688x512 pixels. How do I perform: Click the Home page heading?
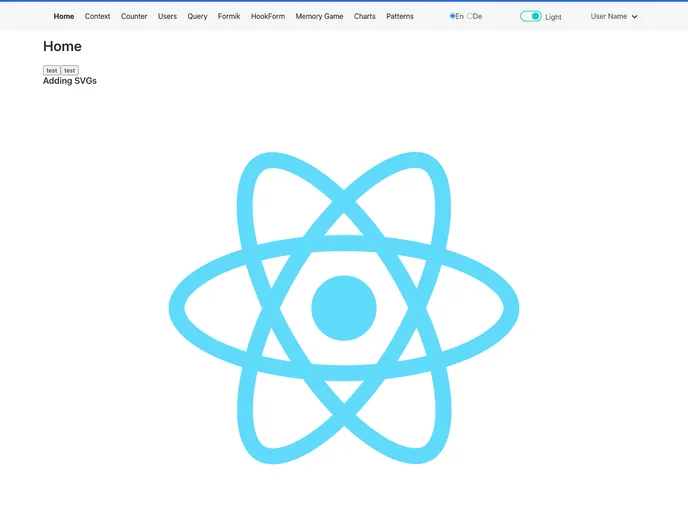point(62,46)
